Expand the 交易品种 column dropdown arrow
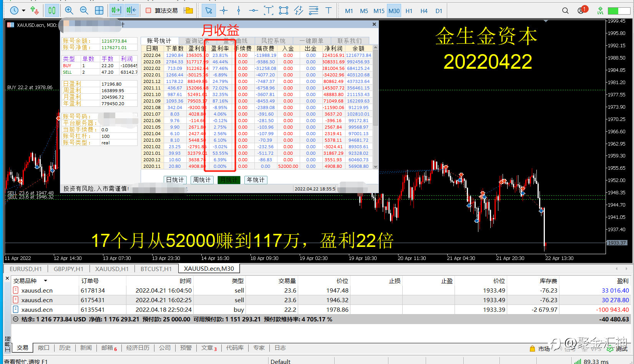 click(45, 281)
